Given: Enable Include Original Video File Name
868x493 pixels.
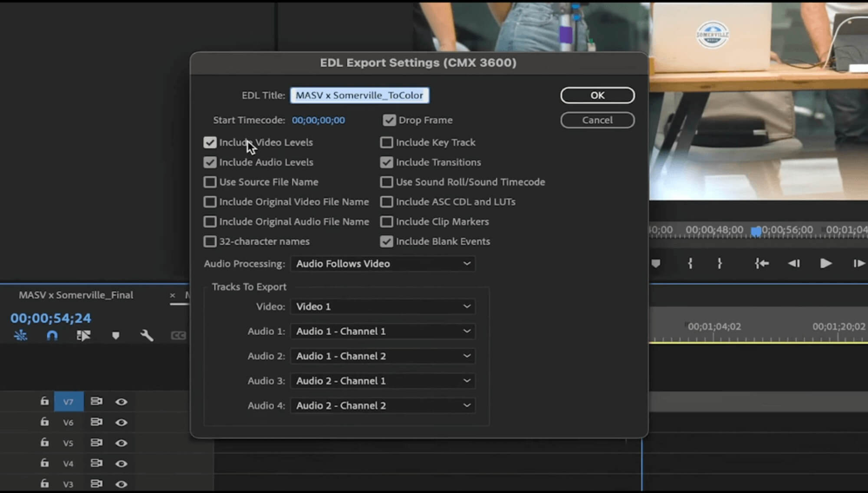Looking at the screenshot, I should point(210,202).
